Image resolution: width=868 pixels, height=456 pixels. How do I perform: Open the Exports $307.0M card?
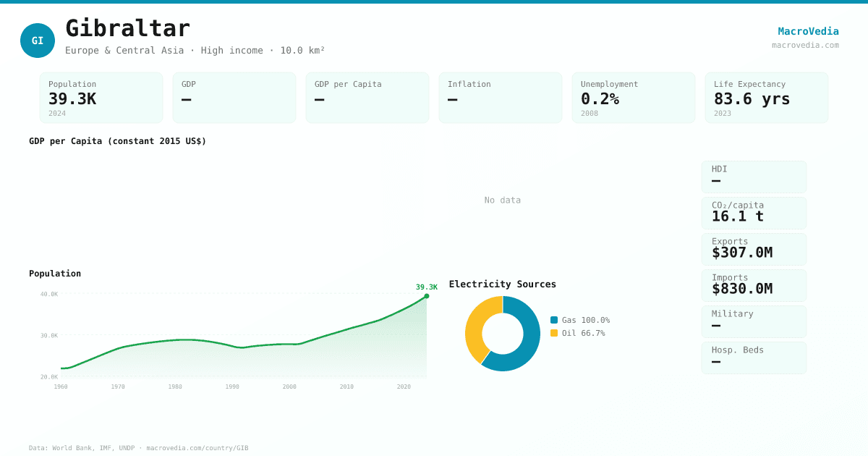(754, 249)
